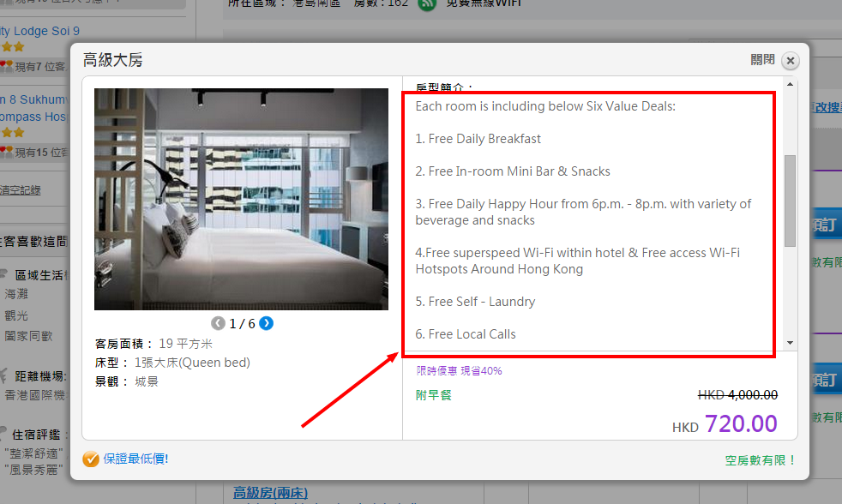
Task: Click the upper blue 預訂 booking button
Action: pyautogui.click(x=827, y=225)
